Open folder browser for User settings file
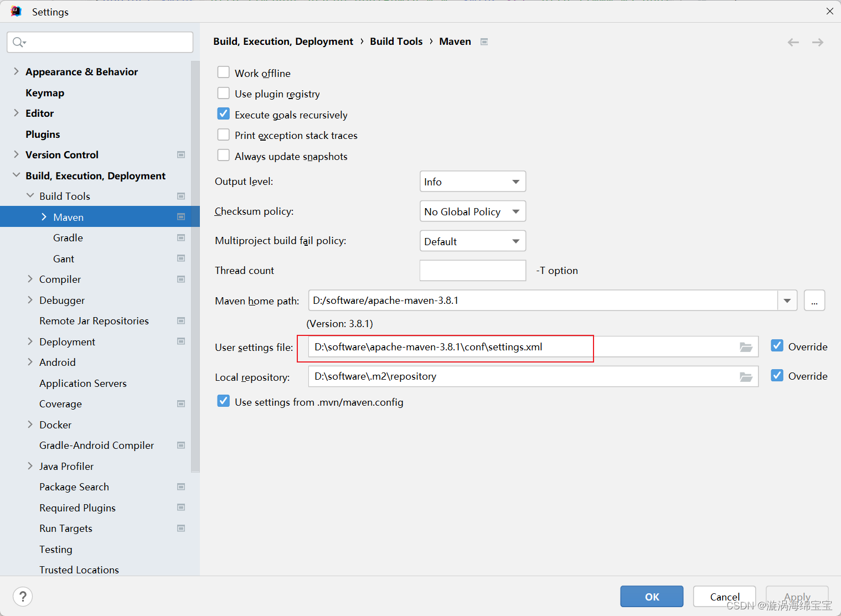 click(746, 346)
